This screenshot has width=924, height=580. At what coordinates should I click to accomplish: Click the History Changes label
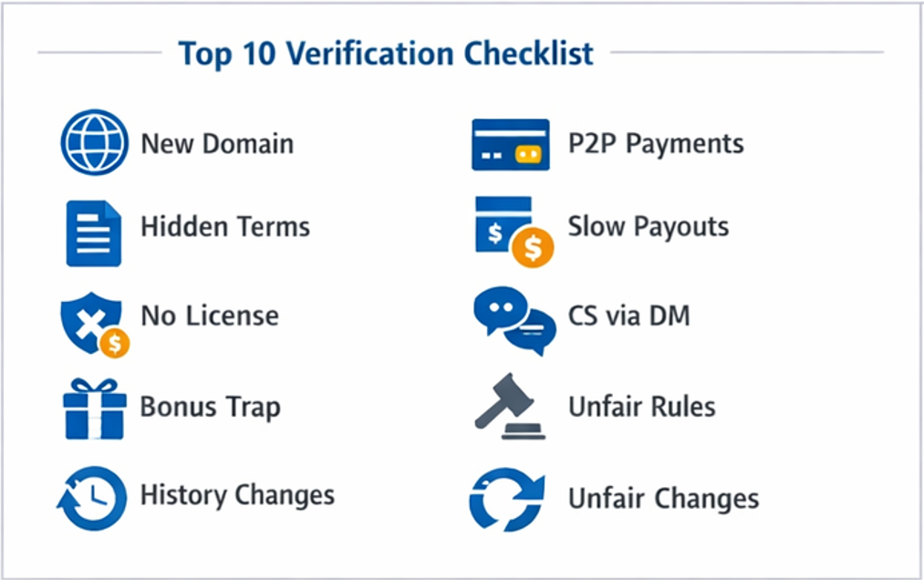tap(237, 495)
